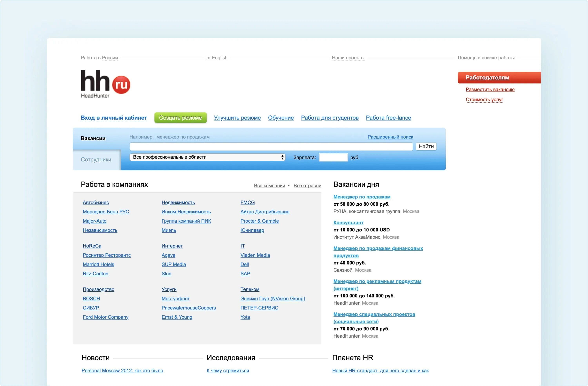Click the salary input field

(x=333, y=157)
